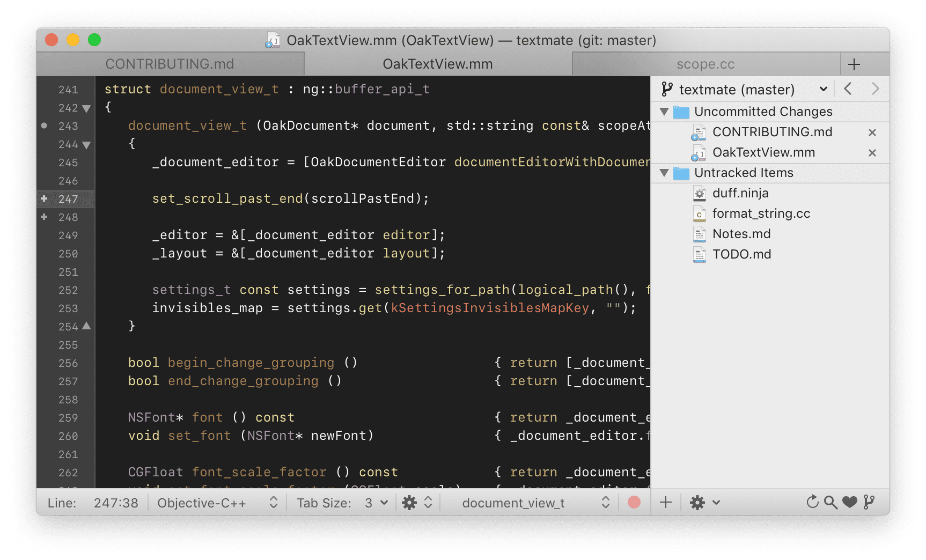Click line number 256 in the gutter

68,363
